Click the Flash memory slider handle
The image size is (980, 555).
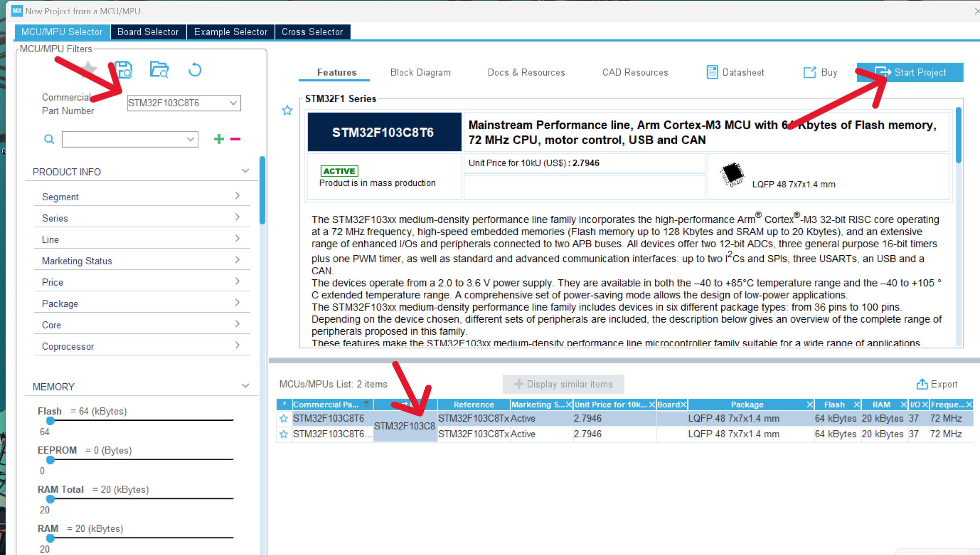tap(50, 420)
